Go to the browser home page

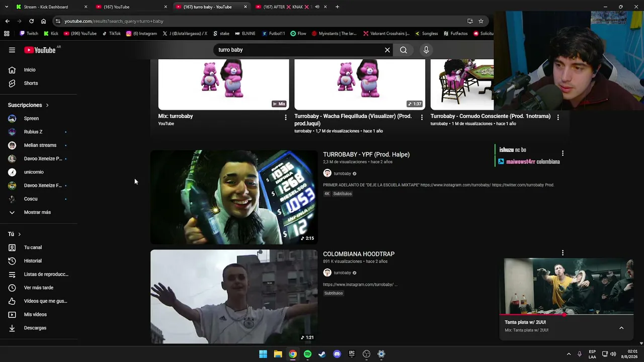(x=43, y=21)
